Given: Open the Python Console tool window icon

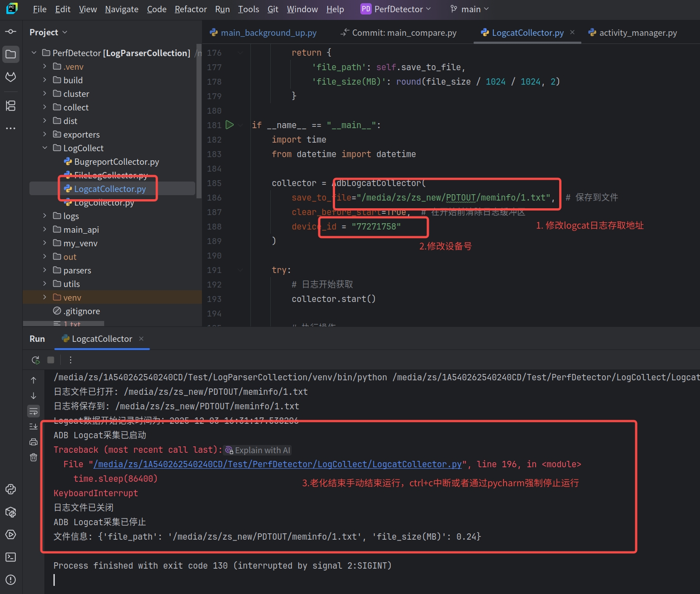Looking at the screenshot, I should tap(11, 489).
